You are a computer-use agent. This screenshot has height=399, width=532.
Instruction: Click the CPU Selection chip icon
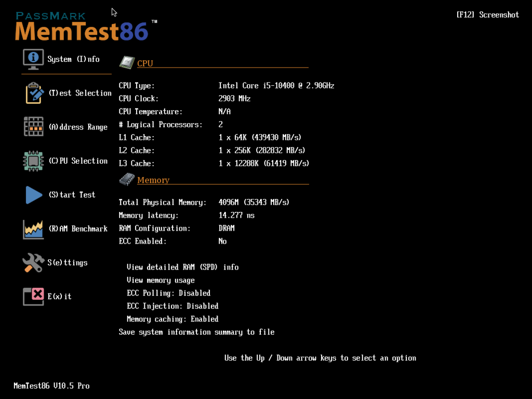33,161
